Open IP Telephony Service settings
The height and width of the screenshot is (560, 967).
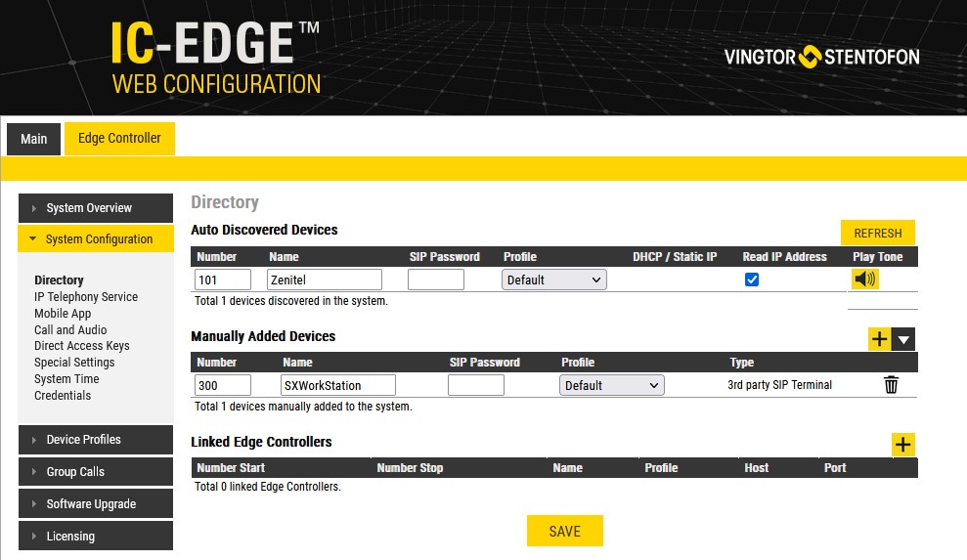coord(86,297)
